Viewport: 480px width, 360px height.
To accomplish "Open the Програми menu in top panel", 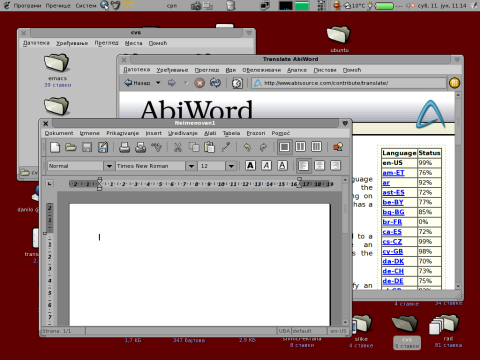I will click(x=27, y=6).
